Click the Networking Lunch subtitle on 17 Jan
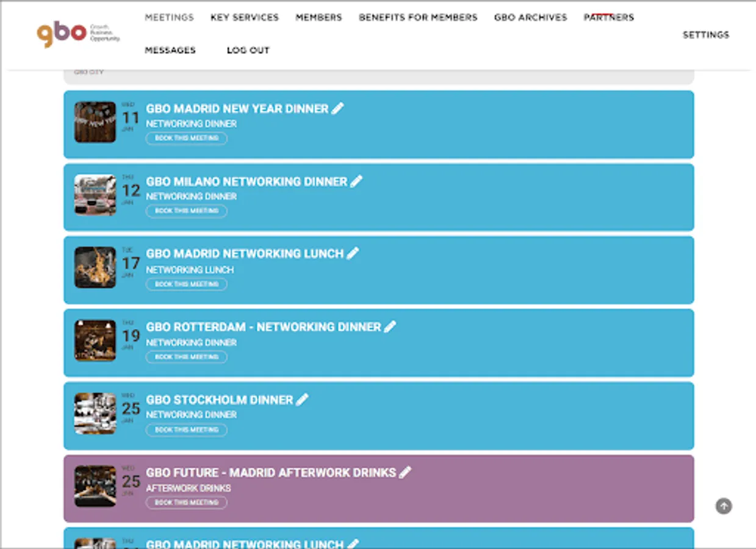Viewport: 756px width, 549px height. pos(190,270)
